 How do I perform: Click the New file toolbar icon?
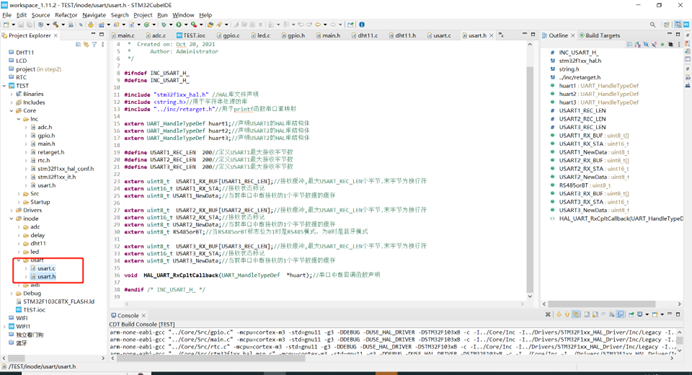[6, 25]
